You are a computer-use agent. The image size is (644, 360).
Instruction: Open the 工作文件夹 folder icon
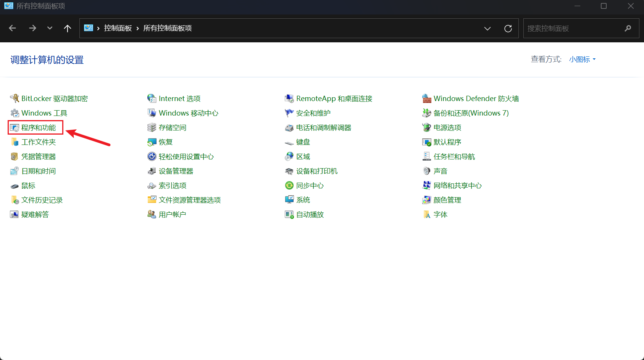pyautogui.click(x=15, y=142)
